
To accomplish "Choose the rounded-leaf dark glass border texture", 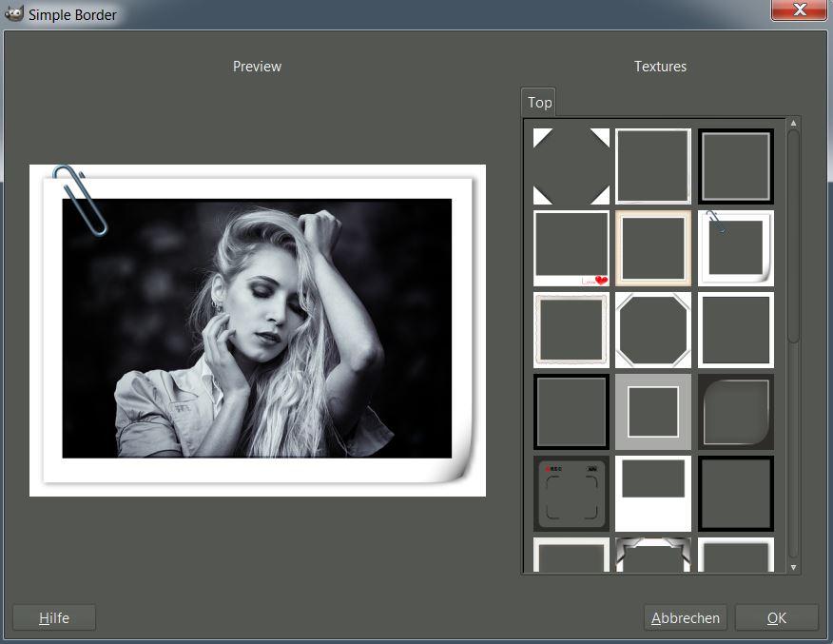I will [x=735, y=412].
